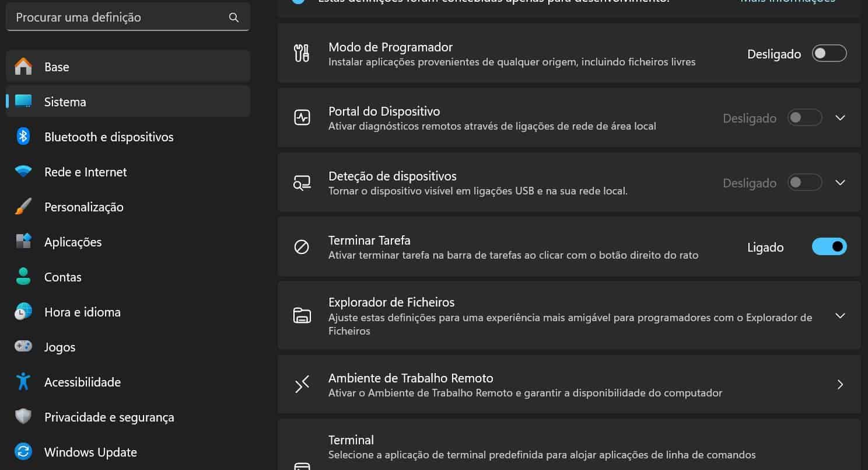Go to Bluetooth e dispositivos

pos(128,137)
